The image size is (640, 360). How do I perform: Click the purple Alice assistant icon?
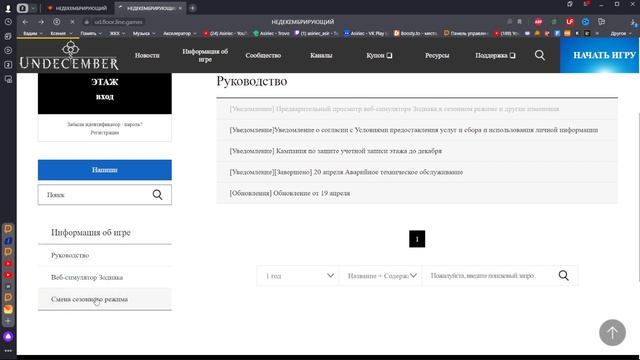8,336
